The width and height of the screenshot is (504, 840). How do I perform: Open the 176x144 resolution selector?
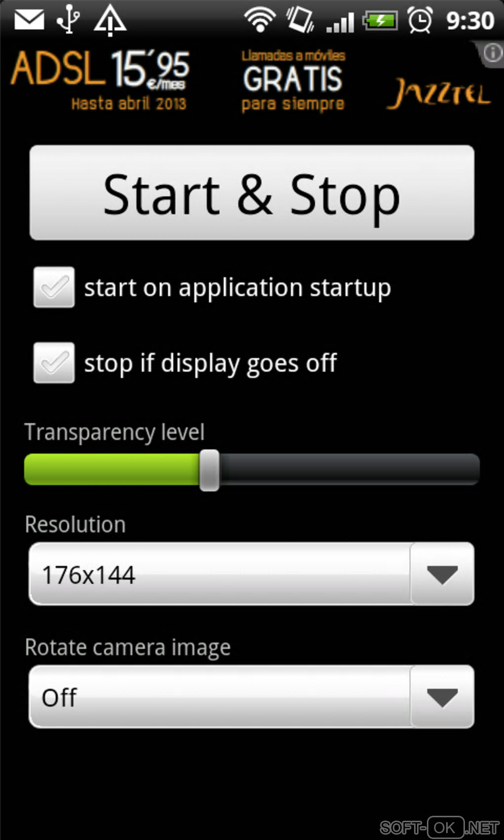[x=252, y=574]
